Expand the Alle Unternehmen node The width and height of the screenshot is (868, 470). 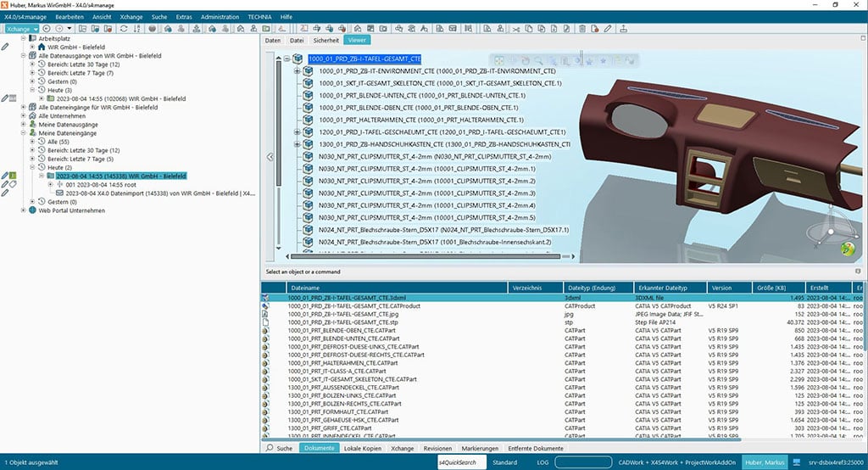pyautogui.click(x=23, y=116)
